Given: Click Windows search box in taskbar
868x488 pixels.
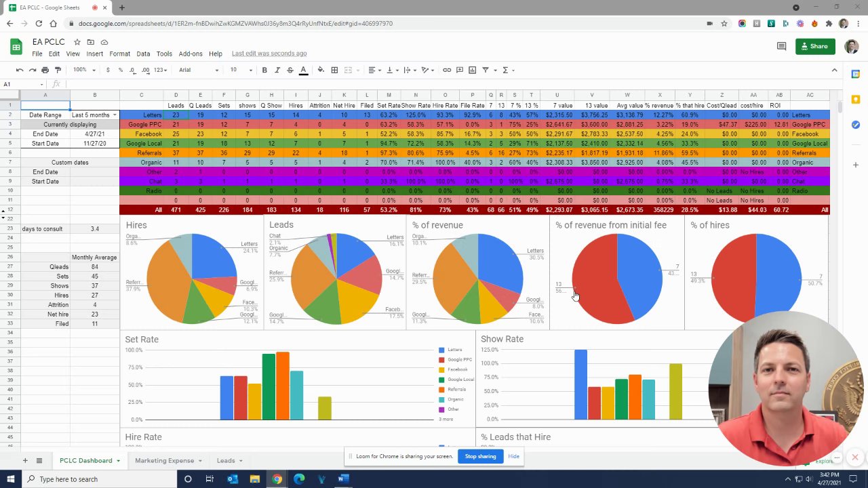Looking at the screenshot, I should tap(98, 479).
